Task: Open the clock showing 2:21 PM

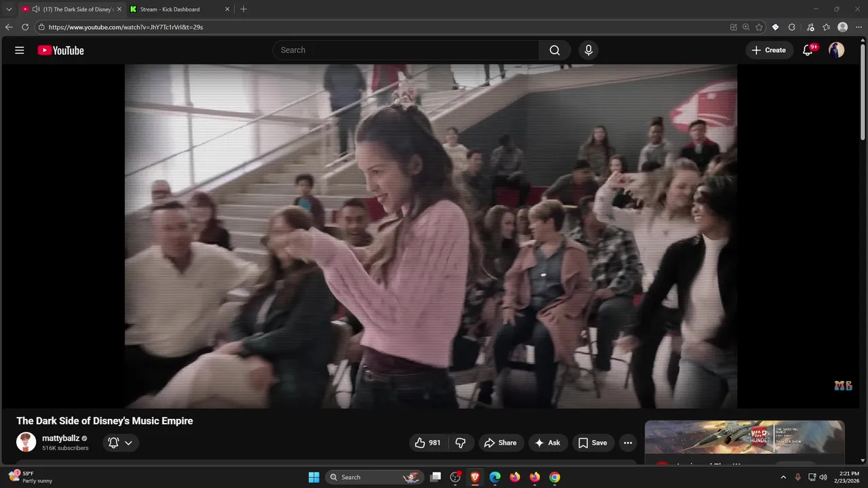Action: [848, 477]
